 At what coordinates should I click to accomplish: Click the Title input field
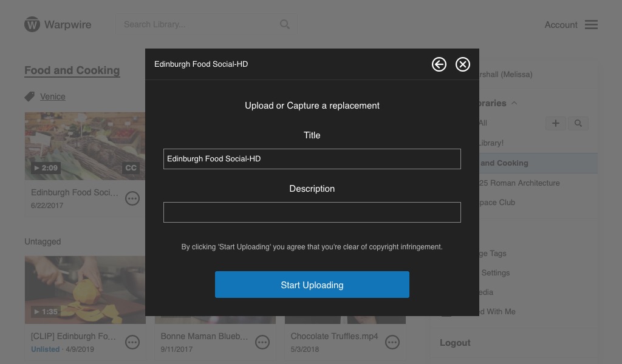(312, 159)
